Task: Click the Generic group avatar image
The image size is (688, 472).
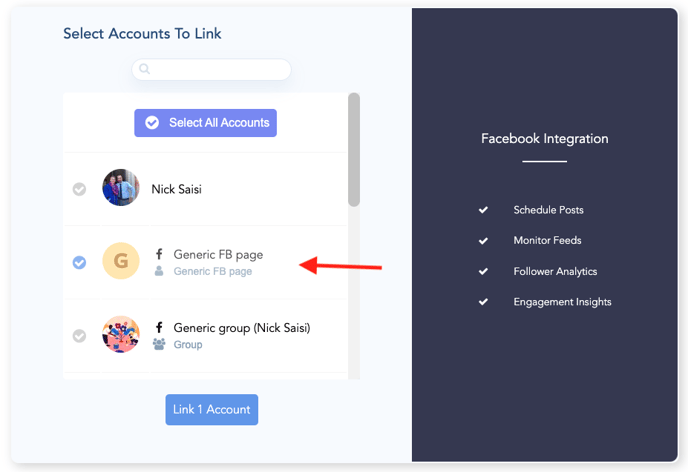Action: point(121,334)
